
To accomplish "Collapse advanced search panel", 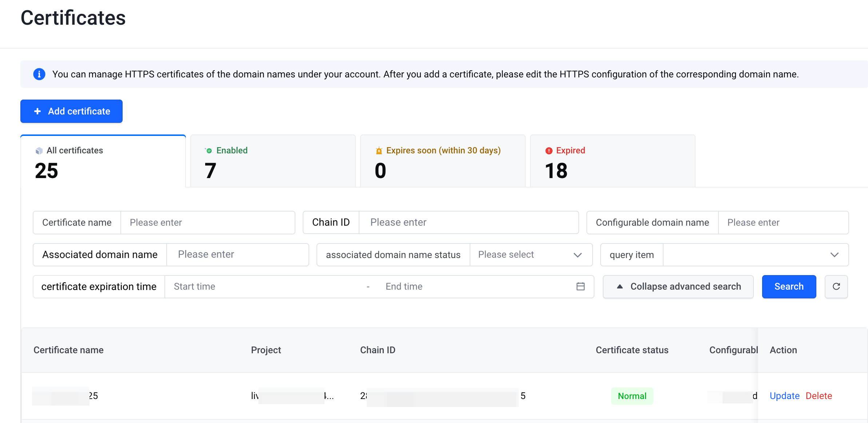I will [678, 286].
